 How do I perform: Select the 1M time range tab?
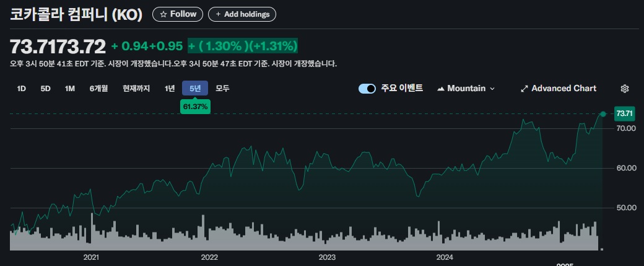click(x=70, y=89)
